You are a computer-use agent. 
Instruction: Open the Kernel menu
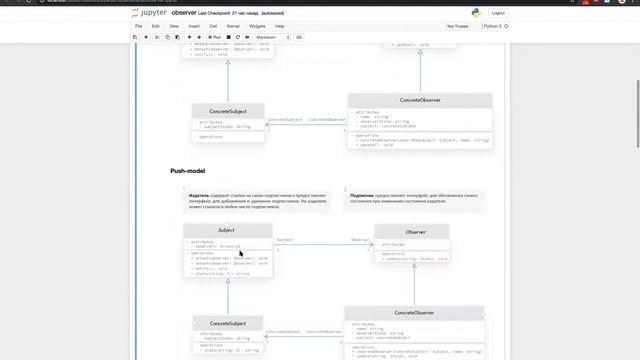click(233, 26)
